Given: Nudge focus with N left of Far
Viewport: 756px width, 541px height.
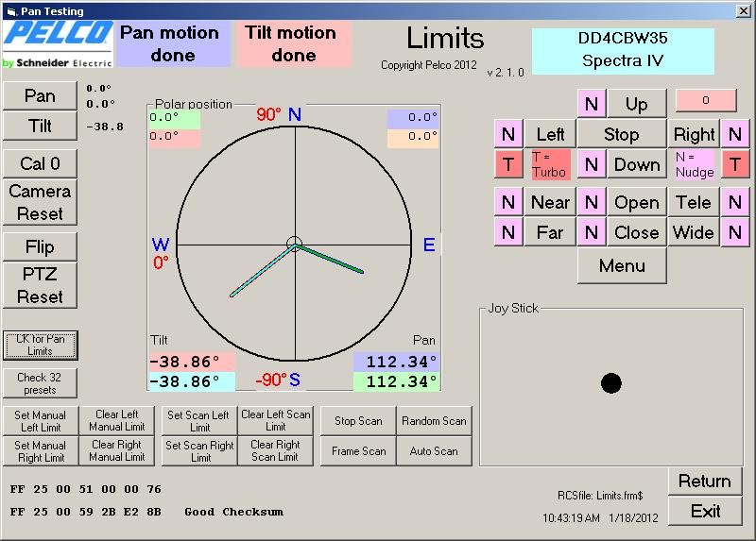Looking at the screenshot, I should tap(508, 232).
